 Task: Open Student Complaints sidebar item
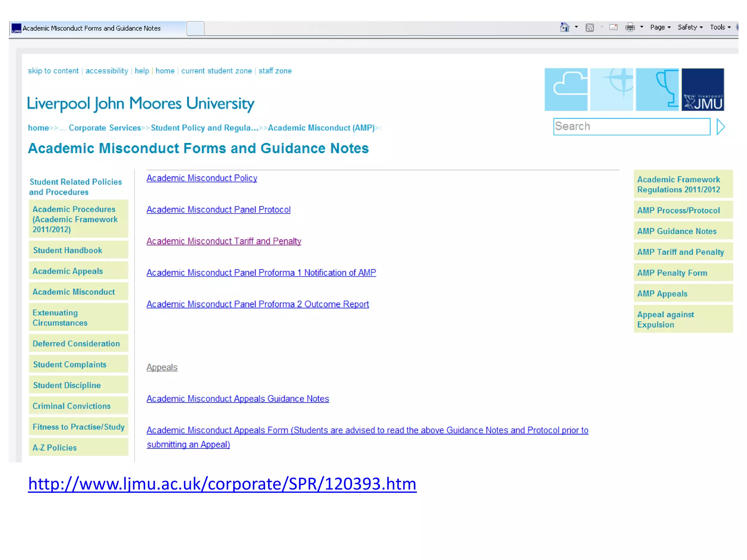tap(78, 364)
